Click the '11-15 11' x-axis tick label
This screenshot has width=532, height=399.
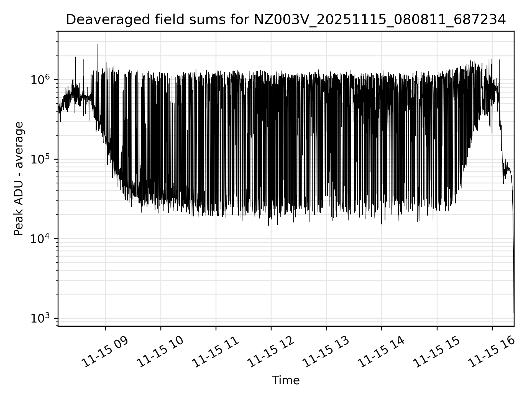[216, 352]
